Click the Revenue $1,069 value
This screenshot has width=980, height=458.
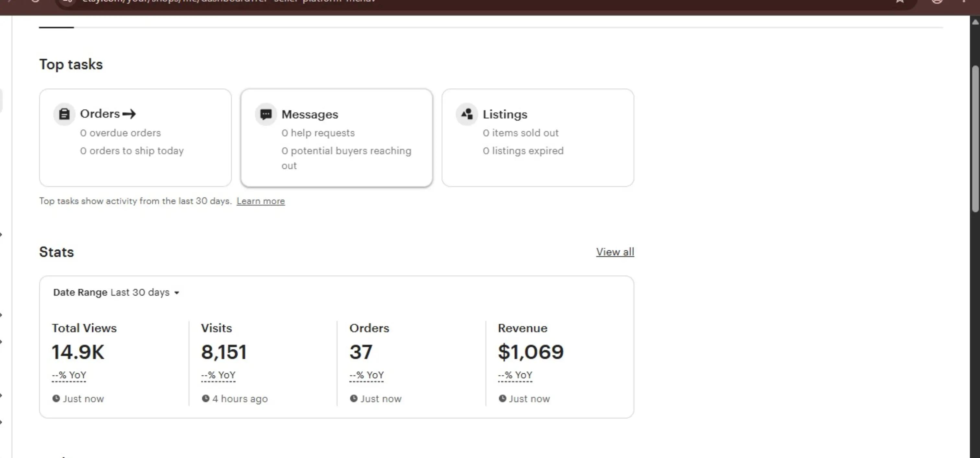point(531,352)
